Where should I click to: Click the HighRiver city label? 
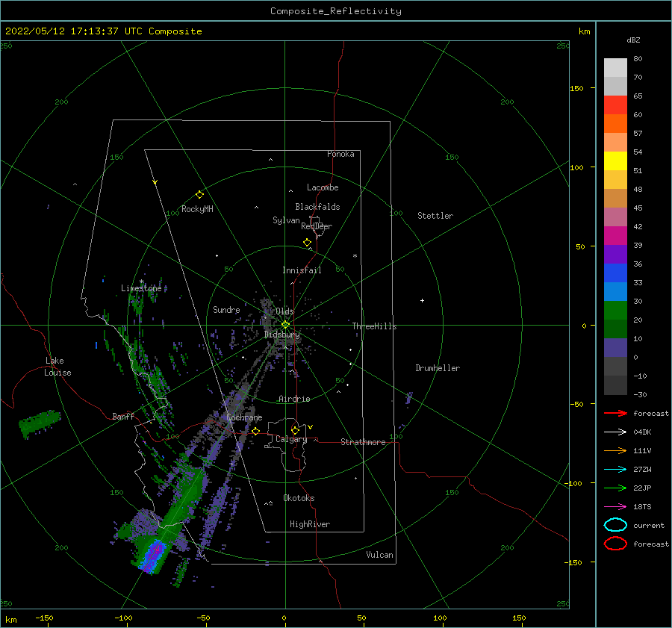coord(310,524)
